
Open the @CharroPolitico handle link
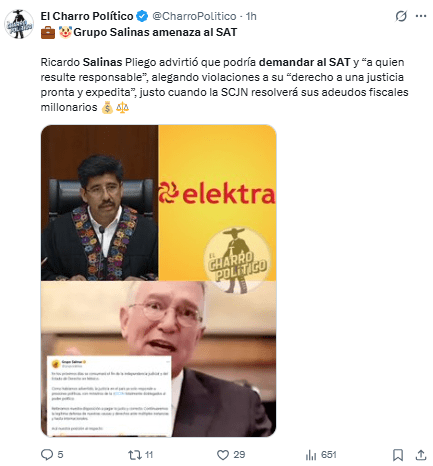pyautogui.click(x=194, y=16)
